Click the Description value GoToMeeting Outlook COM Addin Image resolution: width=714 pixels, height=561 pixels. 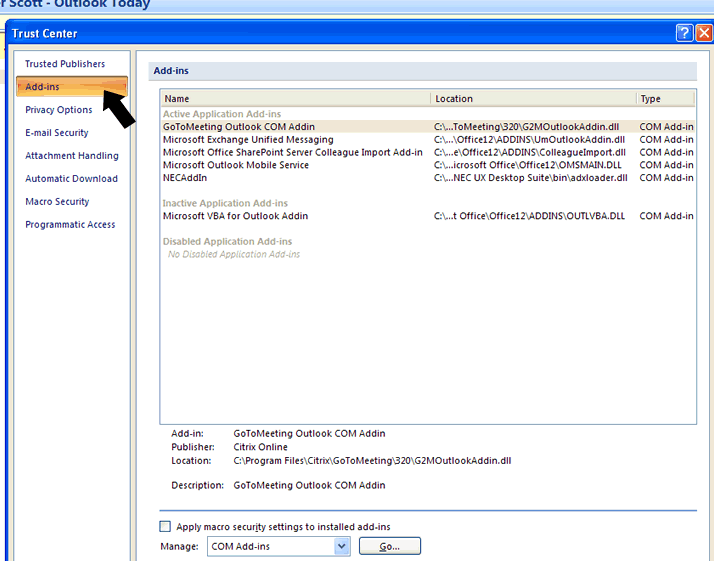(309, 485)
